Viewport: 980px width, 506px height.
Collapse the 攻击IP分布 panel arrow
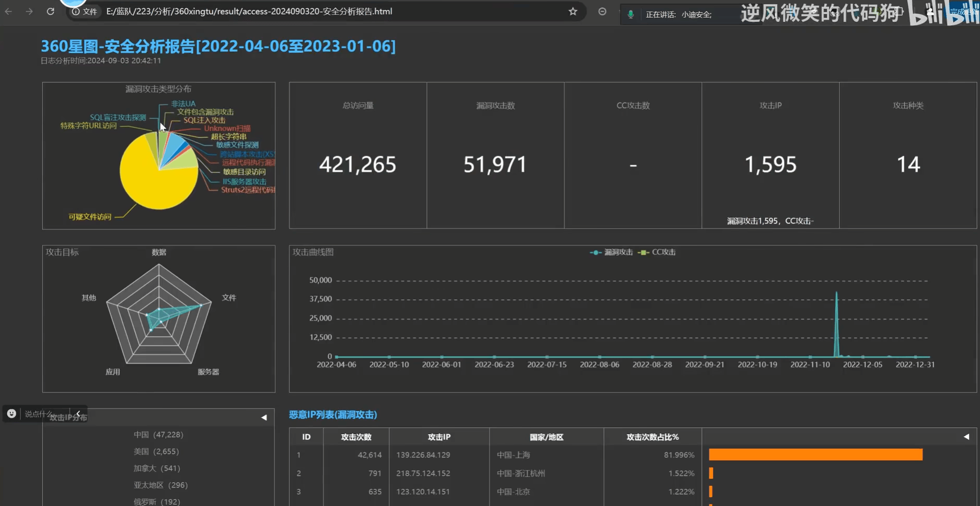(x=264, y=417)
